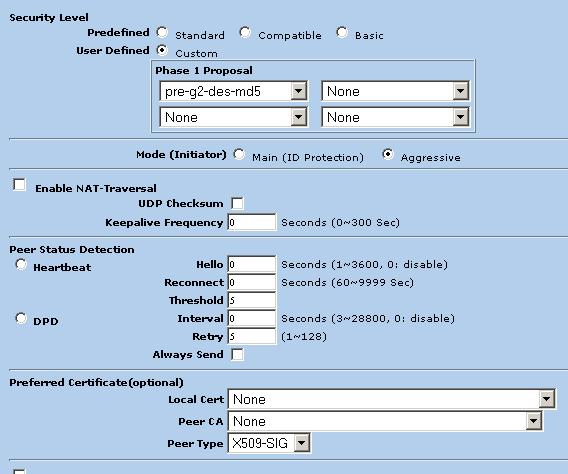568x474 pixels.
Task: Select the Custom user defined option
Action: [162, 50]
